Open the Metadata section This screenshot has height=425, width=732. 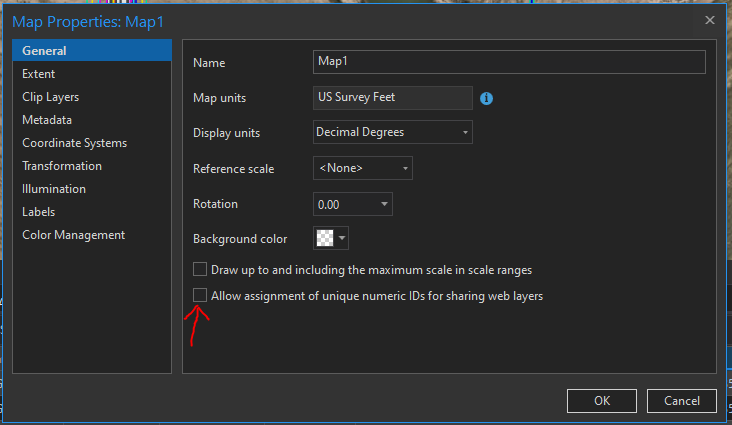click(47, 120)
